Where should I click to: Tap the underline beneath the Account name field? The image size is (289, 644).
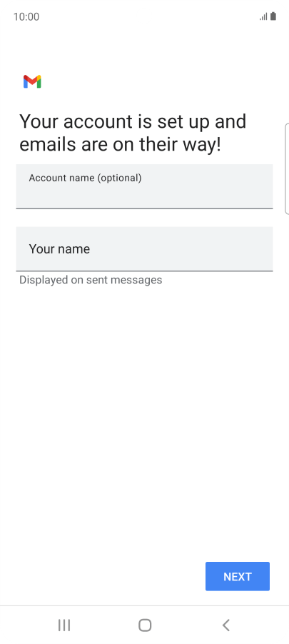pos(144,208)
